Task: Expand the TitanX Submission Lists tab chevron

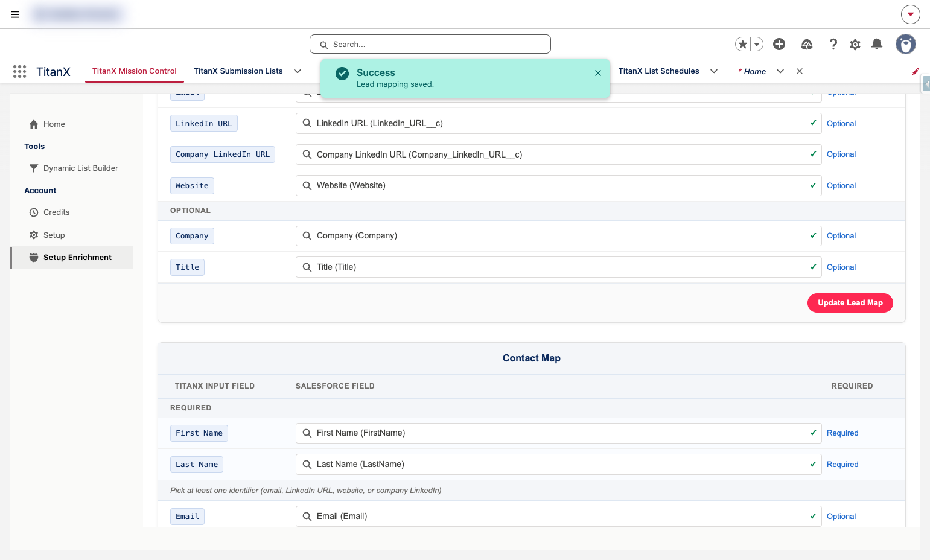Action: click(x=298, y=71)
